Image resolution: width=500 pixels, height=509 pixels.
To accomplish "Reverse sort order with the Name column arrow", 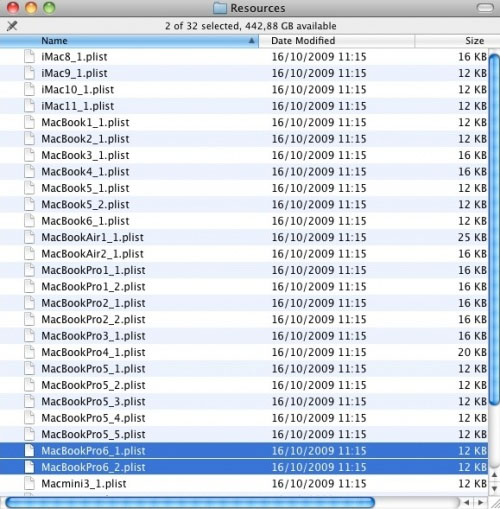I will tap(252, 41).
